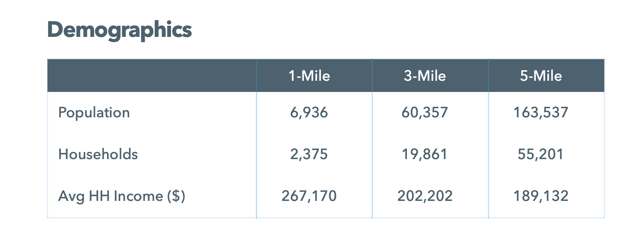
Task: Click the Demographics heading
Action: click(119, 31)
